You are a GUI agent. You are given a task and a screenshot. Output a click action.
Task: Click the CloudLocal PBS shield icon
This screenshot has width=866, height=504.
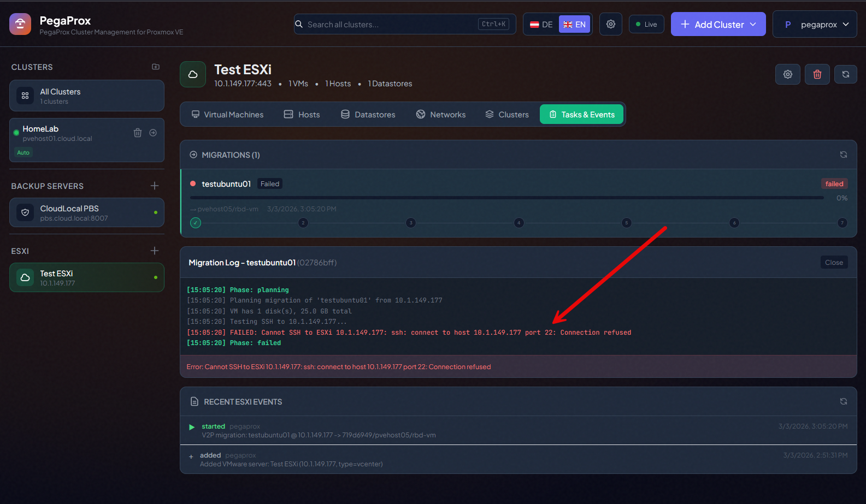pyautogui.click(x=25, y=212)
